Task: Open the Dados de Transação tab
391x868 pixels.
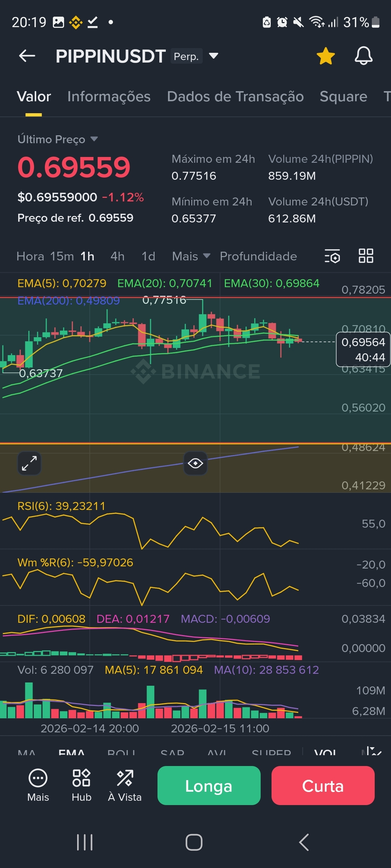Action: pyautogui.click(x=235, y=97)
